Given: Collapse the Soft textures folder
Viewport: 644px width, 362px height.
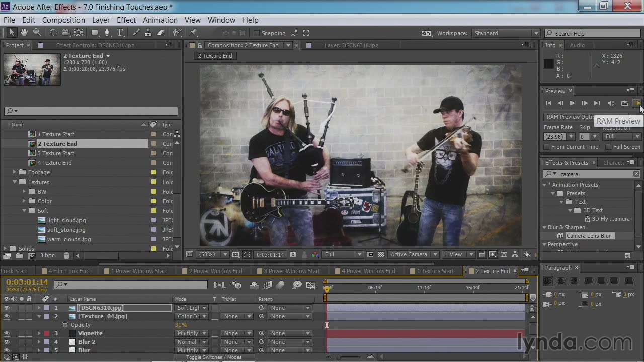Looking at the screenshot, I should tap(24, 211).
